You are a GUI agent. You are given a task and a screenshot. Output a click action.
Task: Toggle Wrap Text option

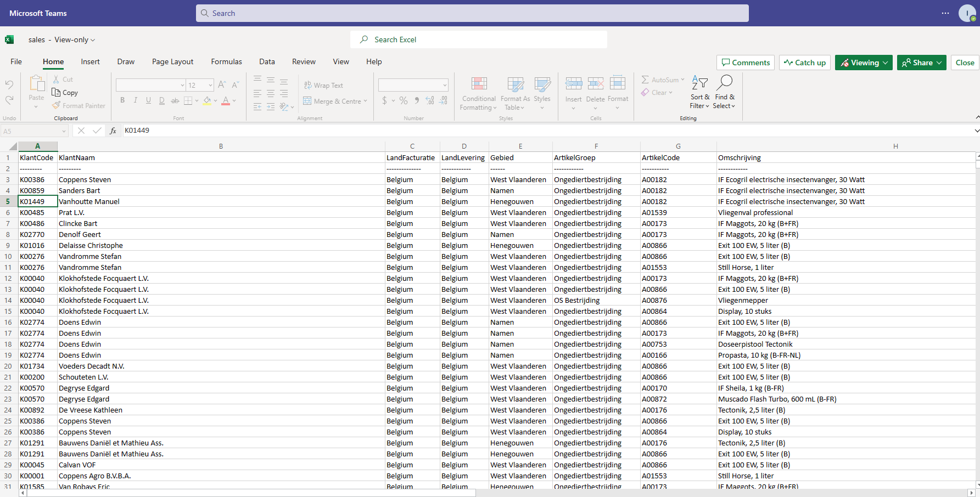324,86
